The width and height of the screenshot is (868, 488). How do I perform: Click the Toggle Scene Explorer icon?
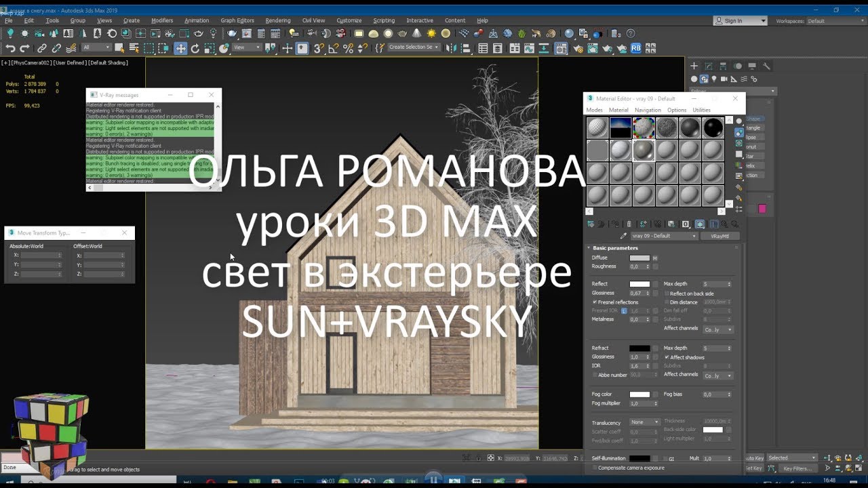(483, 48)
